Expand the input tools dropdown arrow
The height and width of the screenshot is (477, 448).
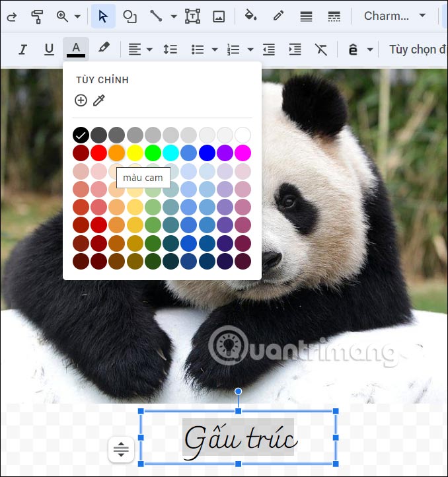pos(370,50)
